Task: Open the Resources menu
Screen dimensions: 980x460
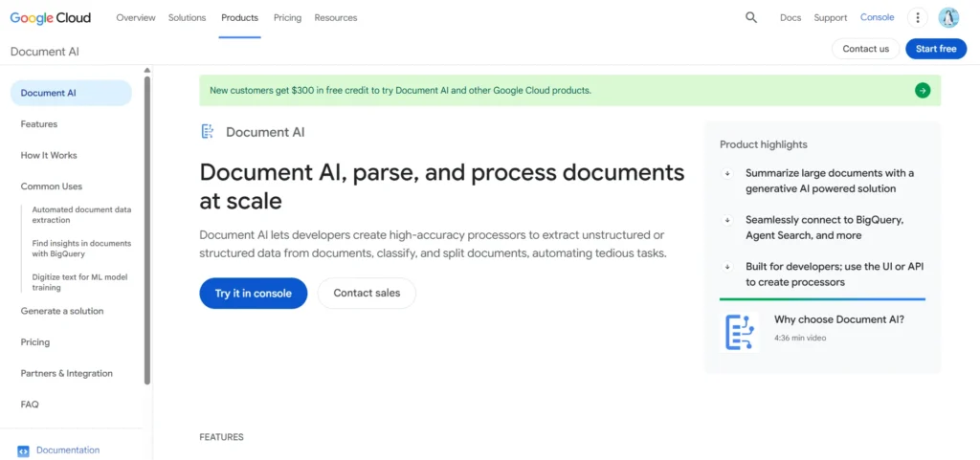Action: (x=336, y=17)
